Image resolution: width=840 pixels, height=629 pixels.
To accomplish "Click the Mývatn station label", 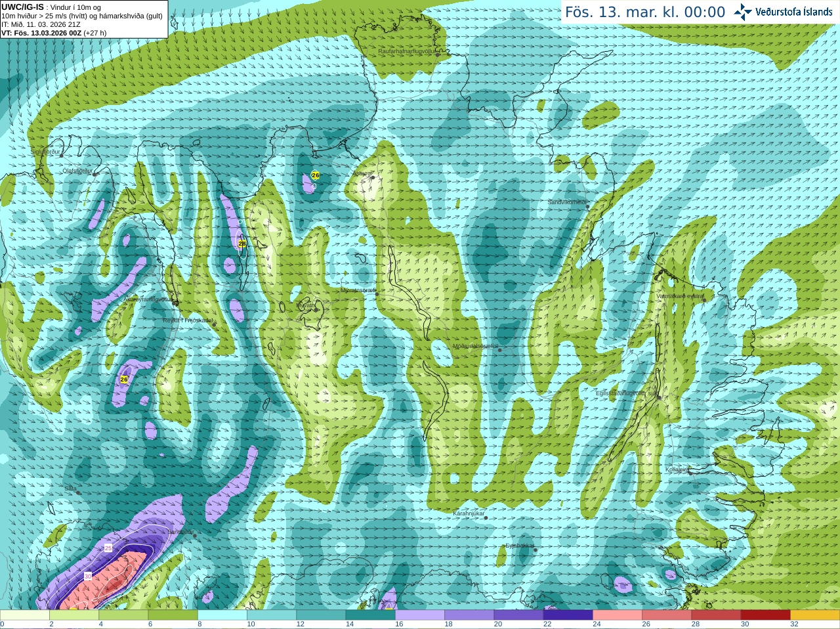I will coord(306,305).
